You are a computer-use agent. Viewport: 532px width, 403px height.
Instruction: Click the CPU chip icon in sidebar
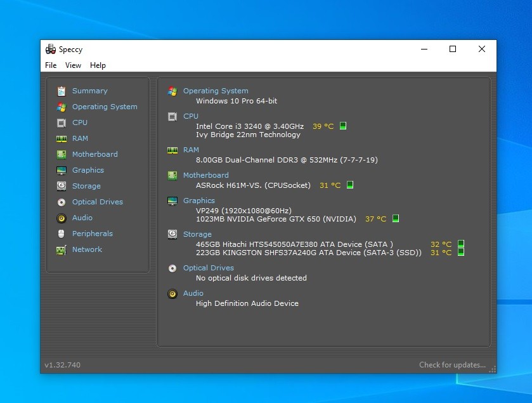tap(62, 122)
